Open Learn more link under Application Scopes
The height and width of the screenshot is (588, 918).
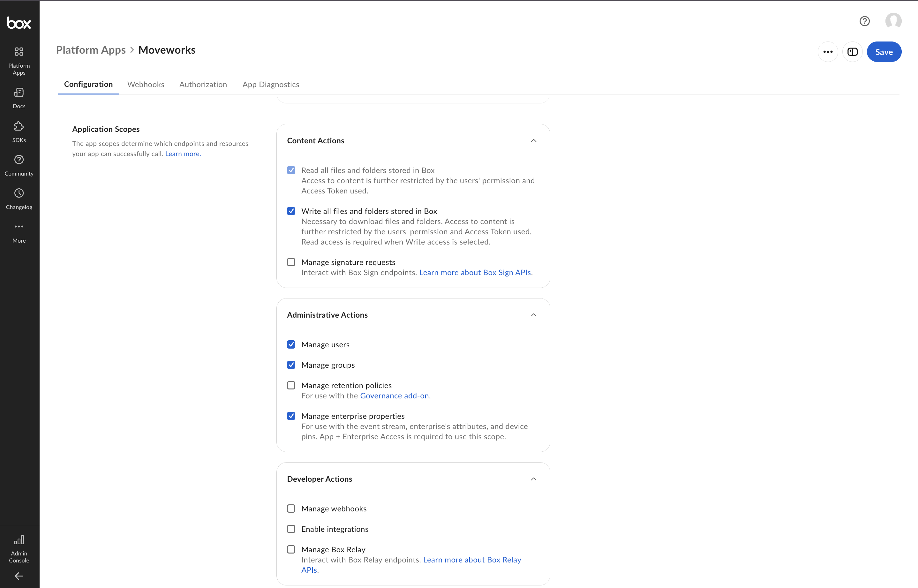click(x=183, y=154)
